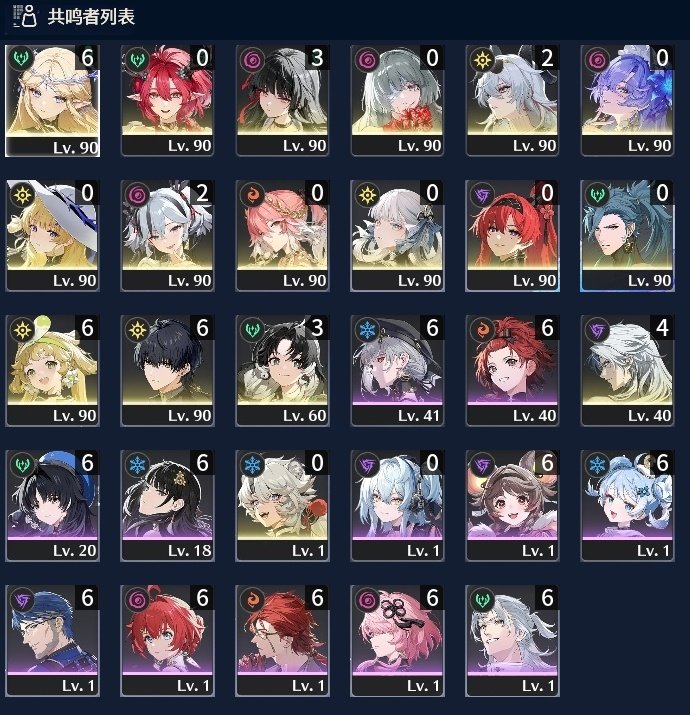This screenshot has width=690, height=715.
Task: Select the Lv. 60 black-haired character
Action: [282, 370]
